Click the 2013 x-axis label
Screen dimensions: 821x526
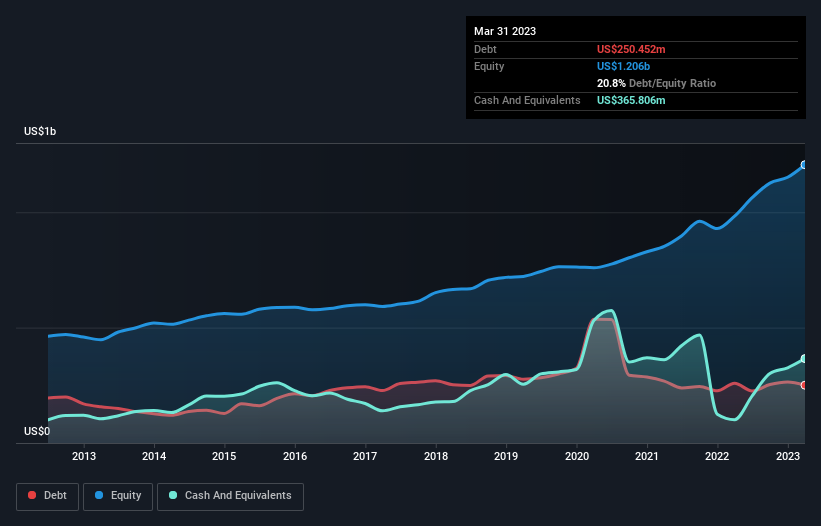tap(84, 456)
